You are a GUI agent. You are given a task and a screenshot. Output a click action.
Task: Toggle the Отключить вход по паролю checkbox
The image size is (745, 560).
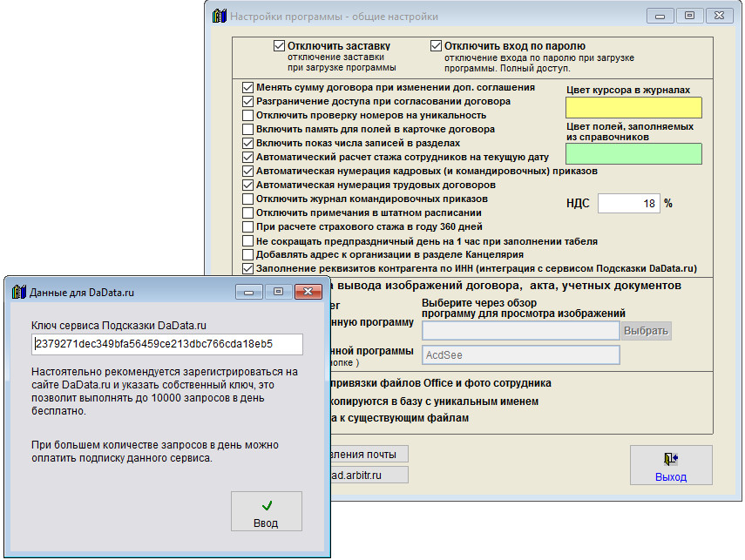coord(437,46)
